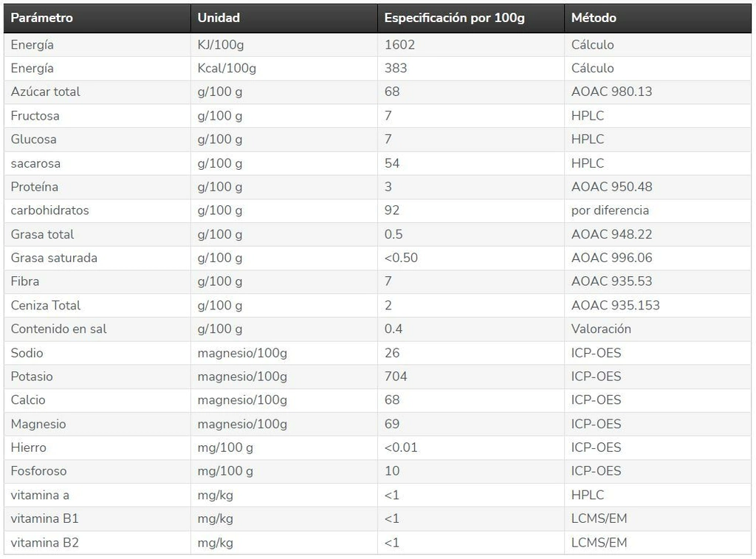Click the AOAC 980.13 method cell

click(612, 92)
